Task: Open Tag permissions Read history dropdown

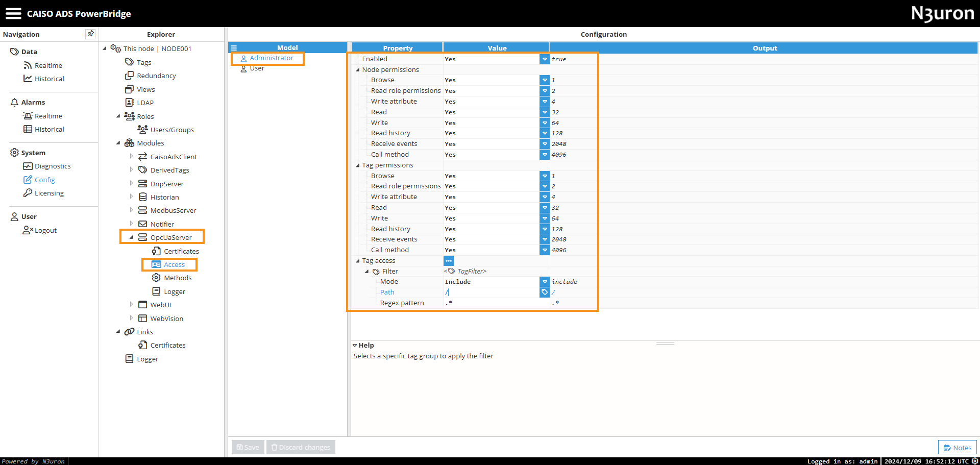Action: 545,229
